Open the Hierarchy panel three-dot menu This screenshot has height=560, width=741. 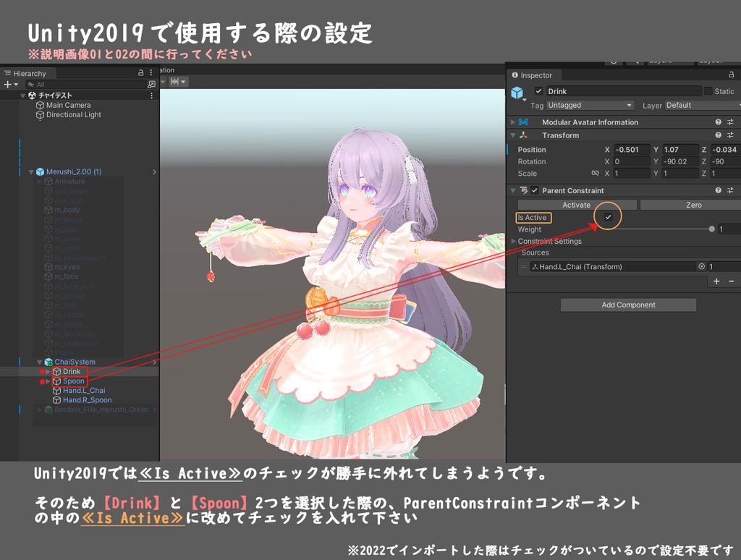[151, 73]
